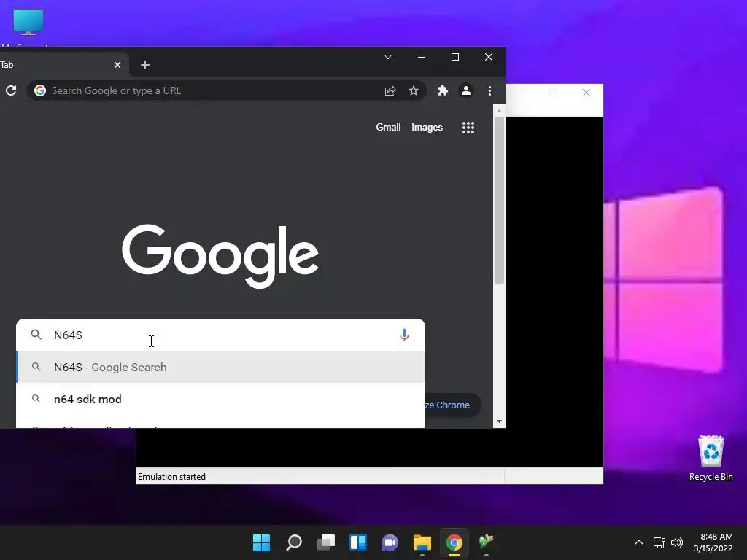Screen dimensions: 747x560
Task: Switch to the emulator app on taskbar
Action: pos(486,542)
